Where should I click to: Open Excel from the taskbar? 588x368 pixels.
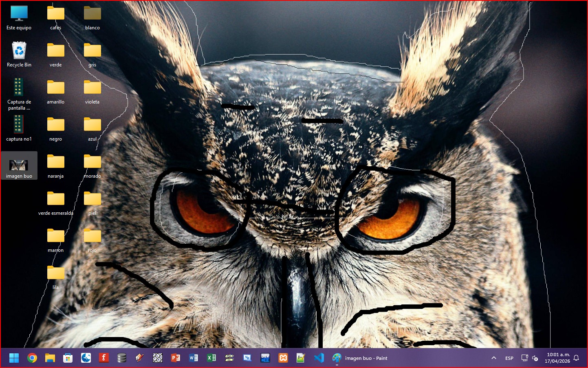click(x=211, y=358)
